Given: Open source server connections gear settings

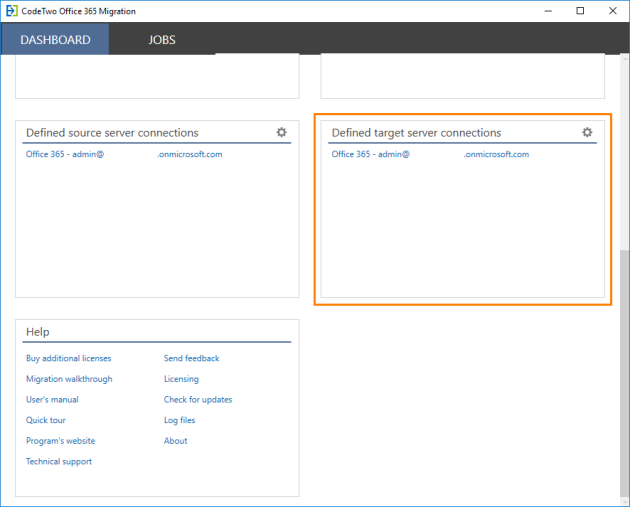Looking at the screenshot, I should [281, 132].
